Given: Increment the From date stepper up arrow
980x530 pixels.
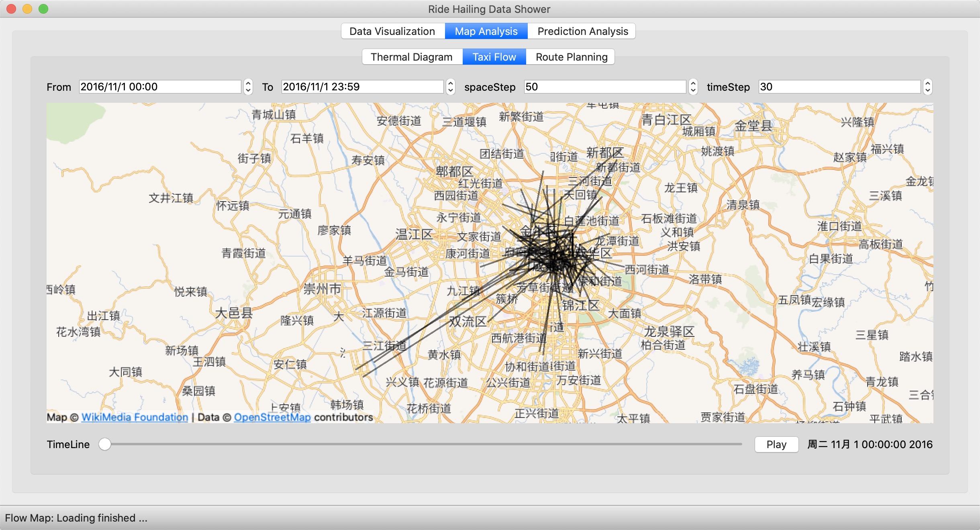Looking at the screenshot, I should click(x=248, y=84).
